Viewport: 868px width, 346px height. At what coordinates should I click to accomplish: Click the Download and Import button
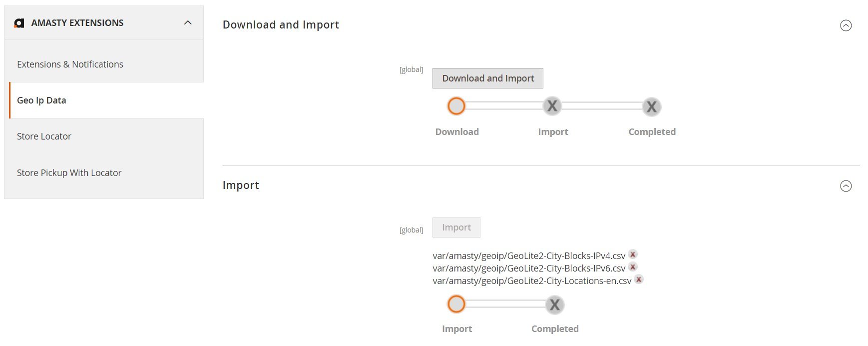coord(487,78)
